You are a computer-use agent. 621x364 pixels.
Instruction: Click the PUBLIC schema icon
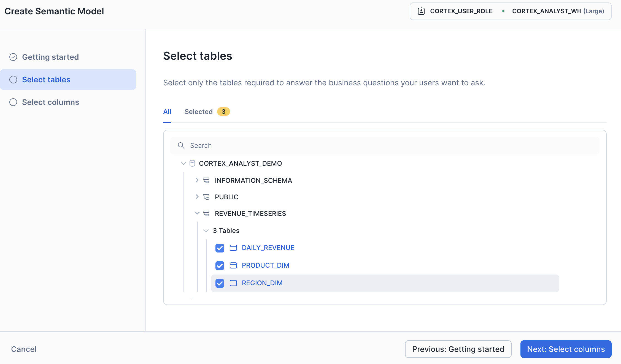[x=206, y=197]
